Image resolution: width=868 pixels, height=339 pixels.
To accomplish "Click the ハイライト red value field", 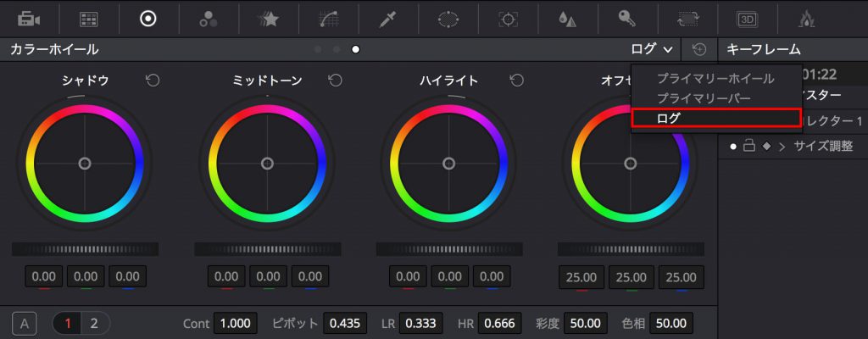I will pyautogui.click(x=408, y=276).
